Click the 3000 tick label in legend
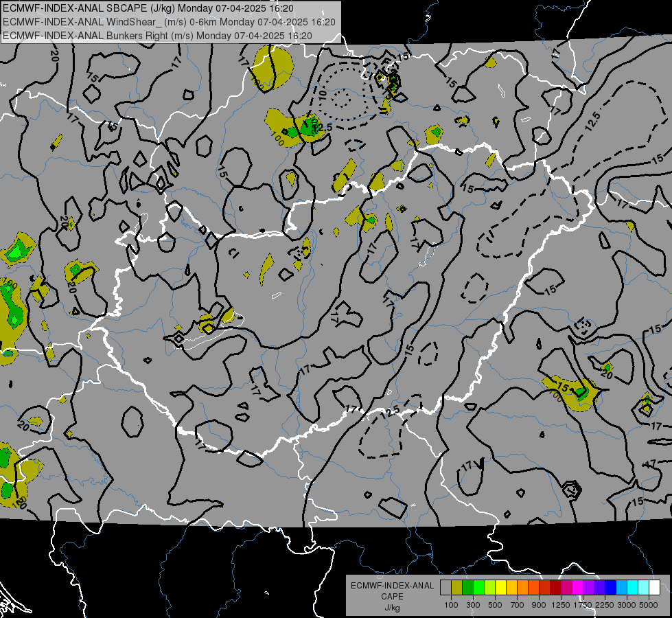Image resolution: width=672 pixels, height=618 pixels. pos(627,605)
